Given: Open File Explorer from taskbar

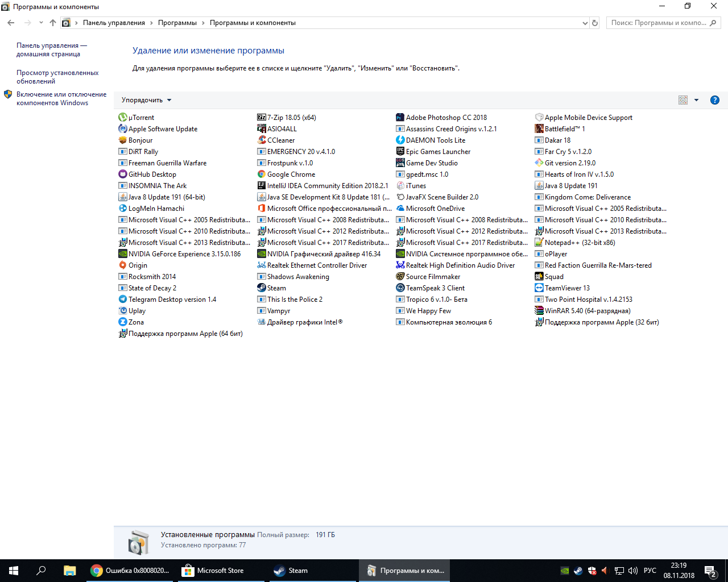Looking at the screenshot, I should coord(69,571).
